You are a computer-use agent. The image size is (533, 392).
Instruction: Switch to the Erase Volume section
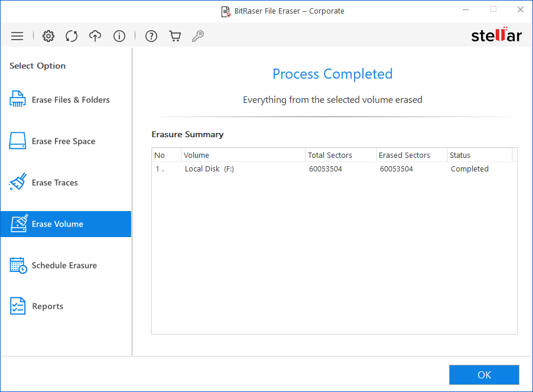point(57,223)
